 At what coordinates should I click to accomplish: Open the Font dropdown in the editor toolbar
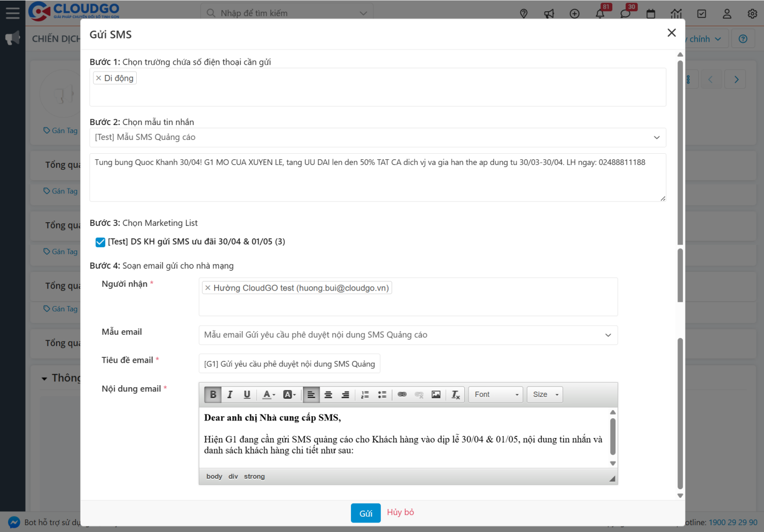click(495, 394)
